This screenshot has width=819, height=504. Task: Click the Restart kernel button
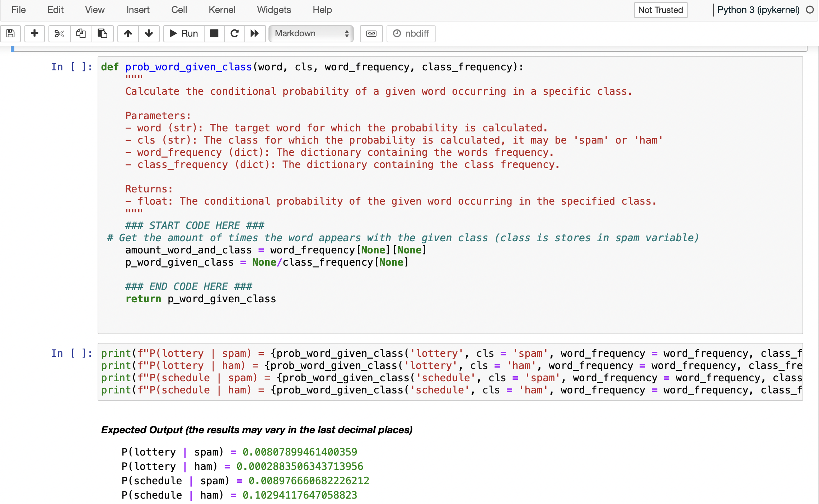233,33
